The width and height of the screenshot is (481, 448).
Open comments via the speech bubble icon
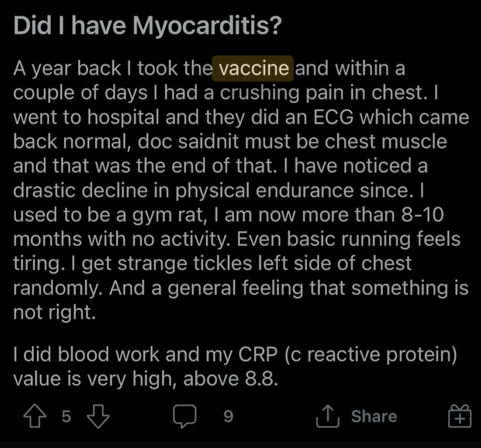click(184, 416)
